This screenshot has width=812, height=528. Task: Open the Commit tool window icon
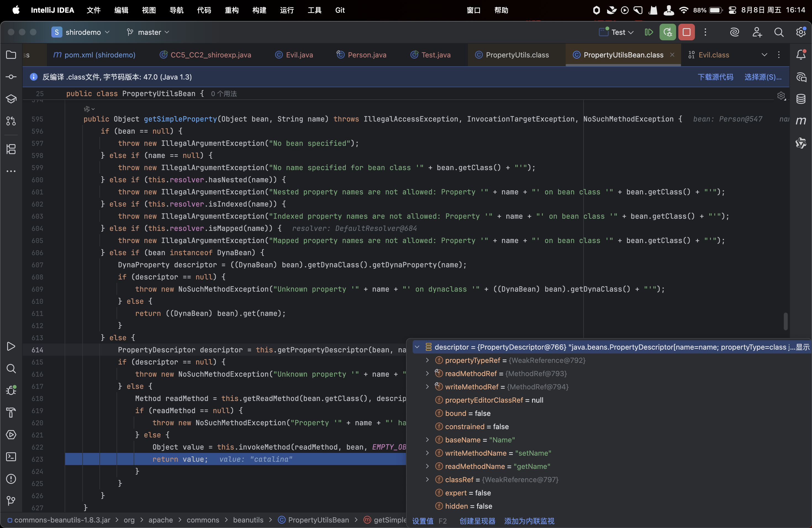11,77
